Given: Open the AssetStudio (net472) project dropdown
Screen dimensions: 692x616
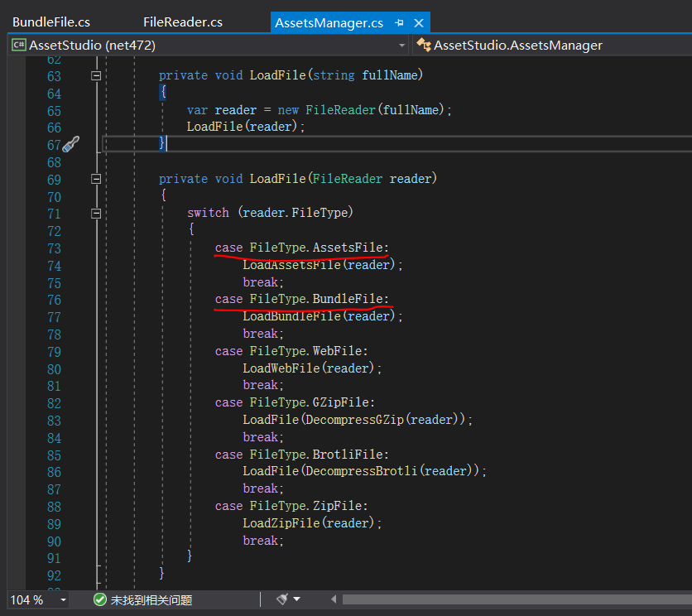Looking at the screenshot, I should [401, 45].
